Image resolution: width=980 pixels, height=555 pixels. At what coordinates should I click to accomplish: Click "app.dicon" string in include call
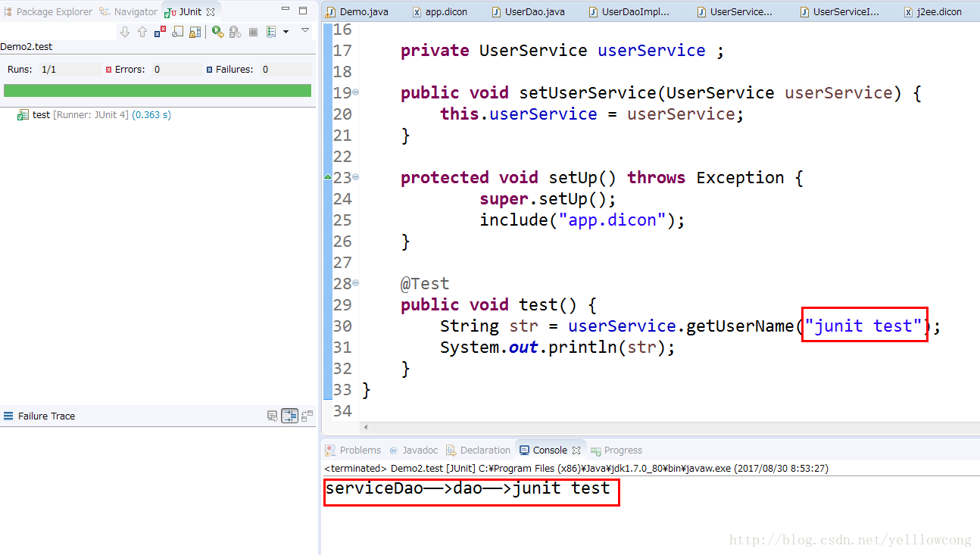pyautogui.click(x=612, y=220)
